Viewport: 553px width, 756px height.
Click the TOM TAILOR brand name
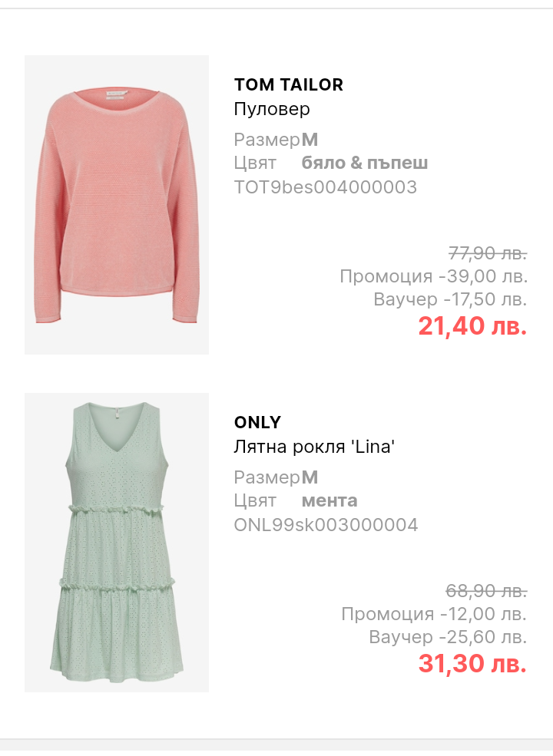coord(289,85)
